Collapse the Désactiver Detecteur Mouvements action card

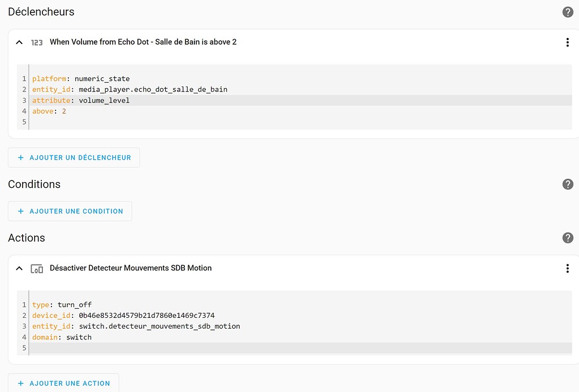[x=19, y=269]
